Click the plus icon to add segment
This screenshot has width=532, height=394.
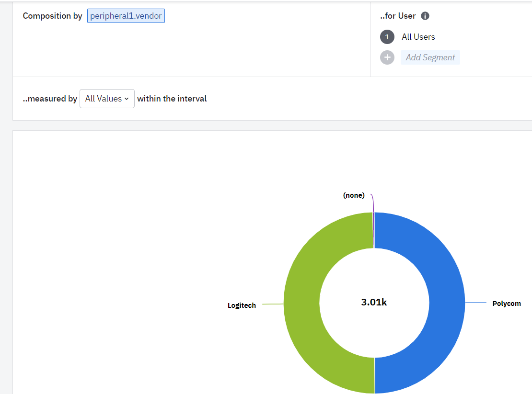387,57
